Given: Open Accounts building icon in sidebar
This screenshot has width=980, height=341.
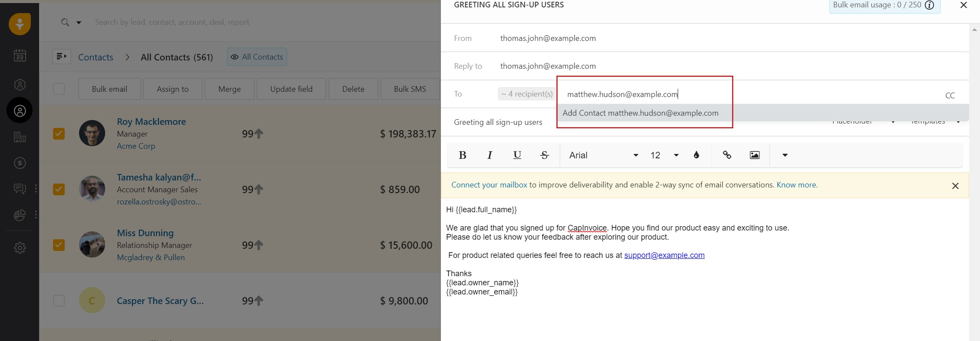Looking at the screenshot, I should pyautogui.click(x=20, y=137).
